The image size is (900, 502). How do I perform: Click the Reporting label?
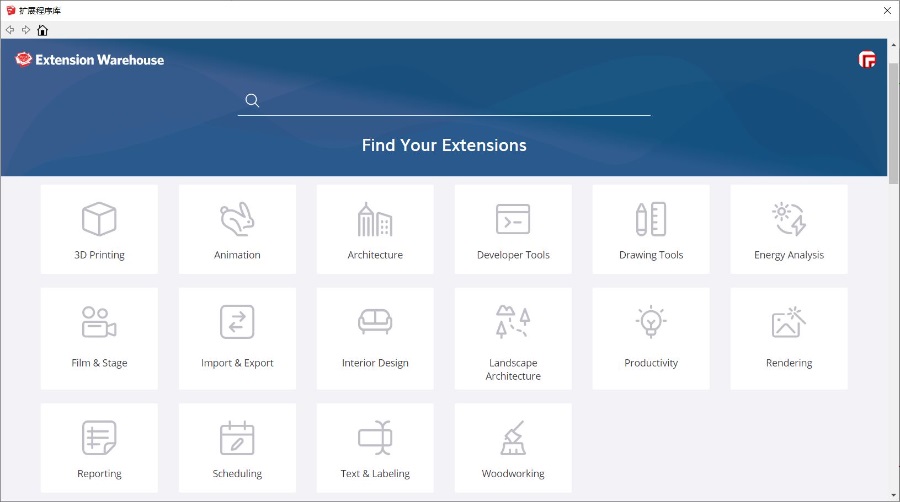click(x=99, y=473)
